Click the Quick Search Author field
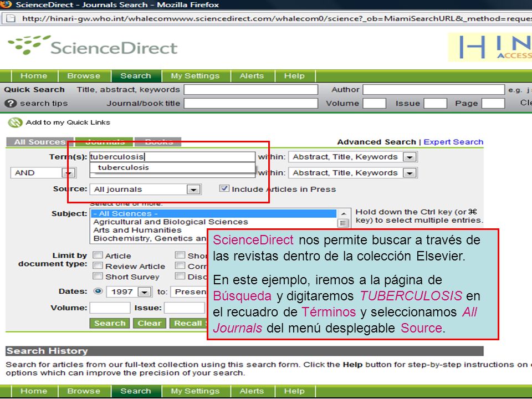Viewport: 532px width, 399px height. click(x=433, y=90)
